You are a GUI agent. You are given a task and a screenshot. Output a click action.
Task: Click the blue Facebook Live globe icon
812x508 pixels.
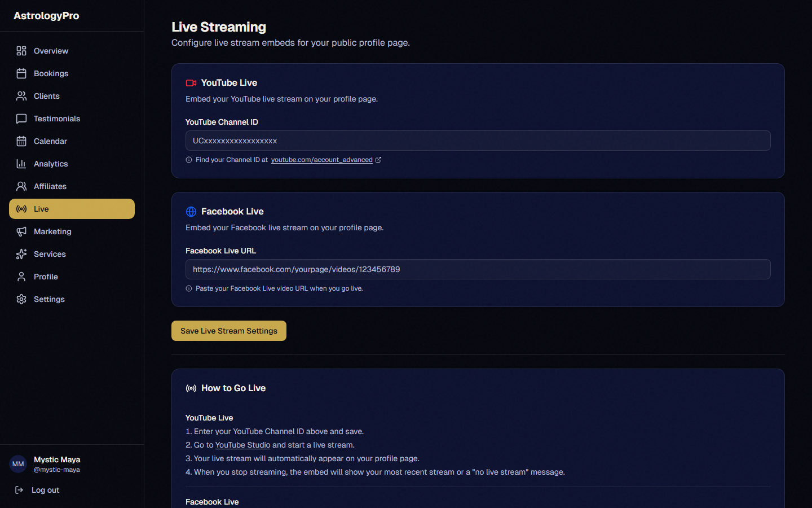[191, 212]
